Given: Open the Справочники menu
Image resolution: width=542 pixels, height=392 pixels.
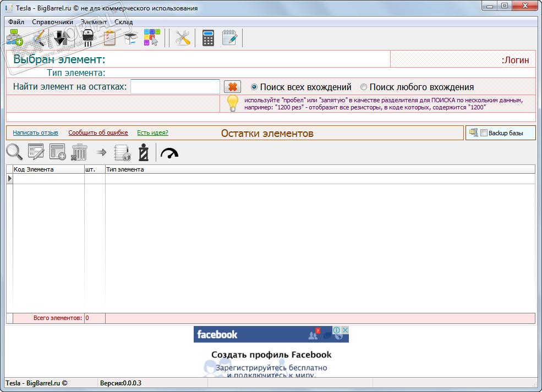Looking at the screenshot, I should coord(52,22).
